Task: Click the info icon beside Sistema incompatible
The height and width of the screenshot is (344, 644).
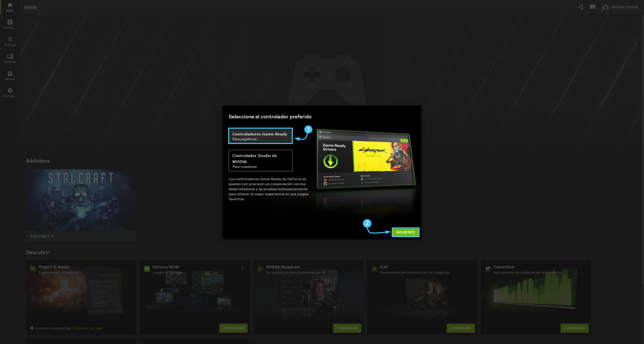Action: [x=32, y=328]
